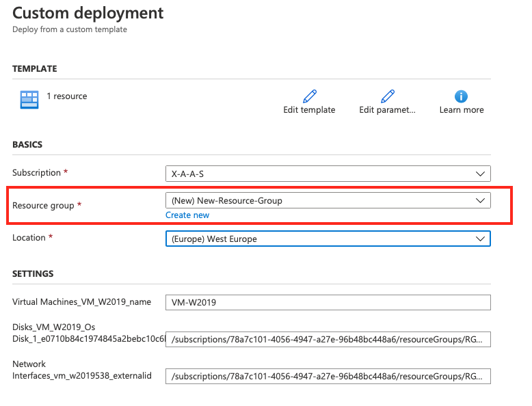532x406 pixels.
Task: Click the blue Learn more info icon
Action: (x=462, y=96)
